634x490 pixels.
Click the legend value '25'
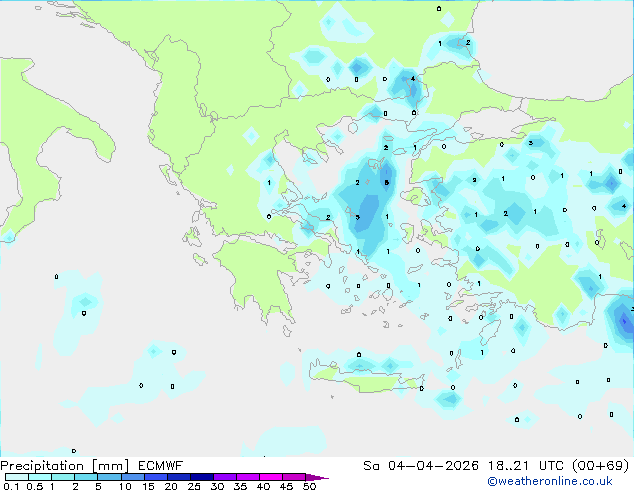(x=194, y=486)
